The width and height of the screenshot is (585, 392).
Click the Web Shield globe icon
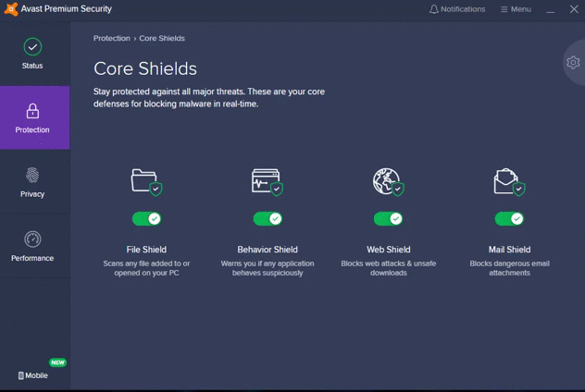click(x=388, y=182)
